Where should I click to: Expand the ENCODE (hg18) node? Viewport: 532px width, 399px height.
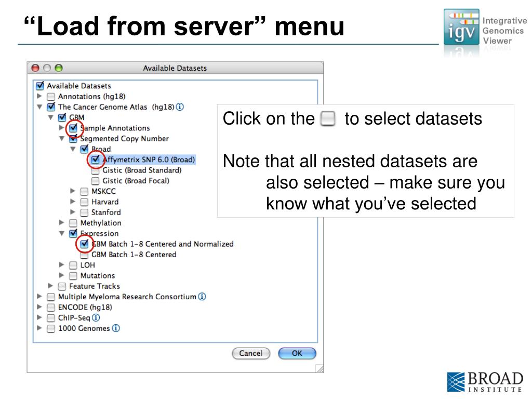tap(39, 307)
